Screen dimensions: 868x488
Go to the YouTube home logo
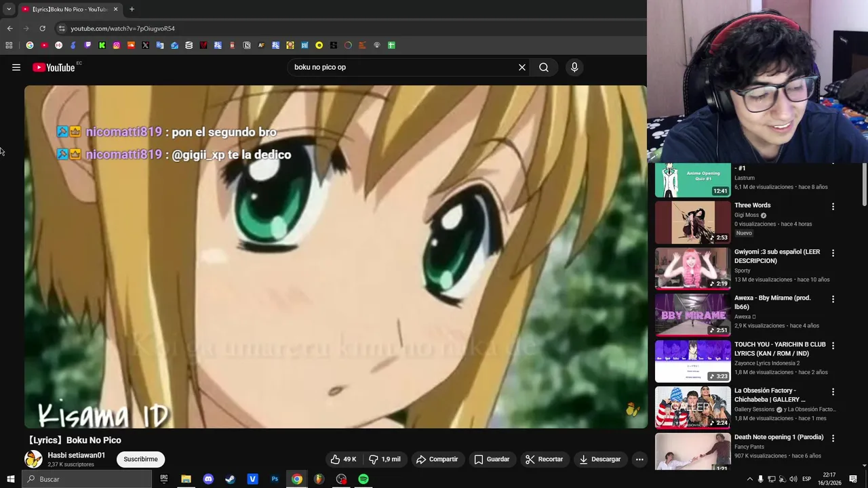point(54,67)
